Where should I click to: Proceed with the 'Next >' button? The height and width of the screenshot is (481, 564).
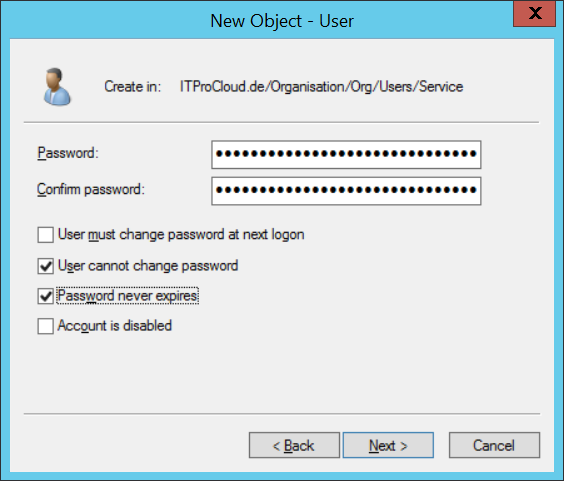(x=388, y=445)
